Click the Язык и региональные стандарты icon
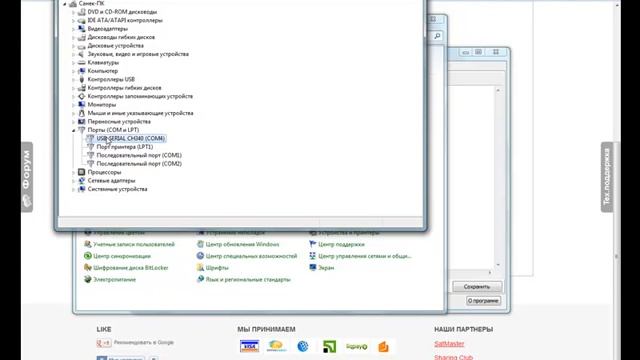Viewport: 640px width, 360px height. pyautogui.click(x=200, y=280)
